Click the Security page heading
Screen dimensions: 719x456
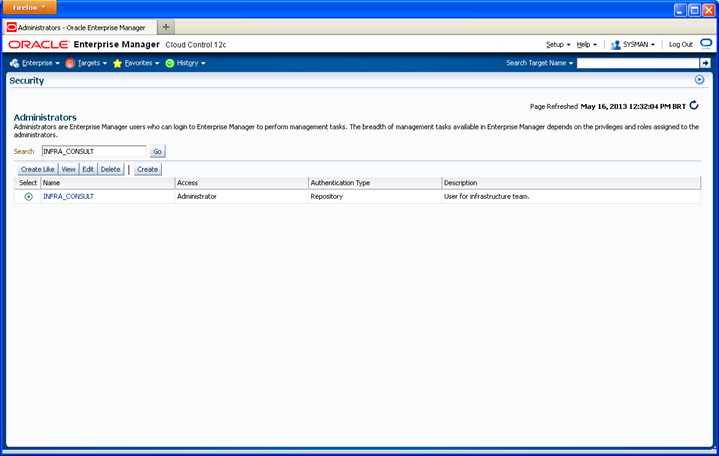27,81
